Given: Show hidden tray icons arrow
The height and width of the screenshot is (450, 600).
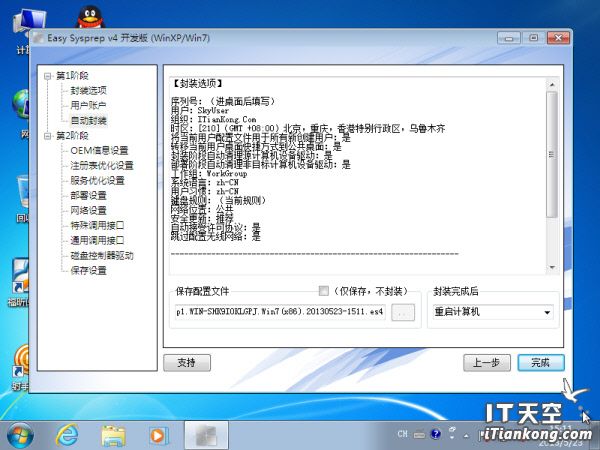Looking at the screenshot, I should pyautogui.click(x=466, y=435).
